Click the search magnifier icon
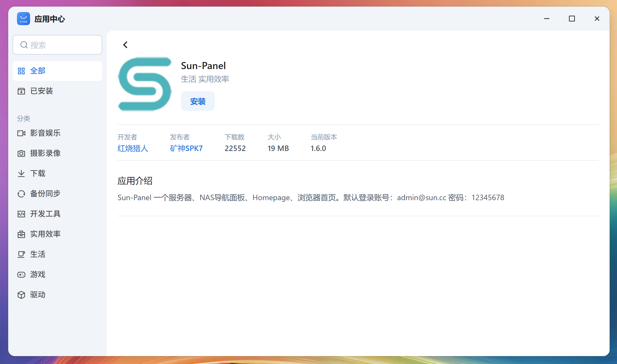The height and width of the screenshot is (364, 617). coord(24,45)
